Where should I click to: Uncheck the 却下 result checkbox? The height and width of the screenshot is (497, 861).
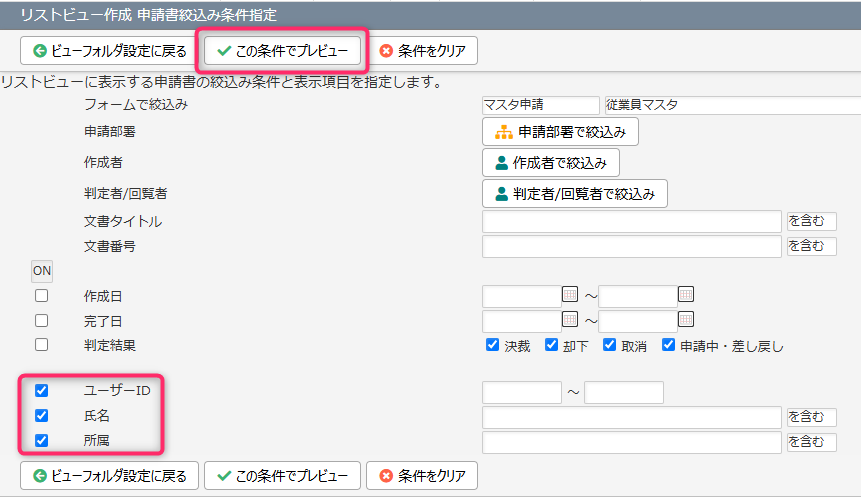pos(551,345)
